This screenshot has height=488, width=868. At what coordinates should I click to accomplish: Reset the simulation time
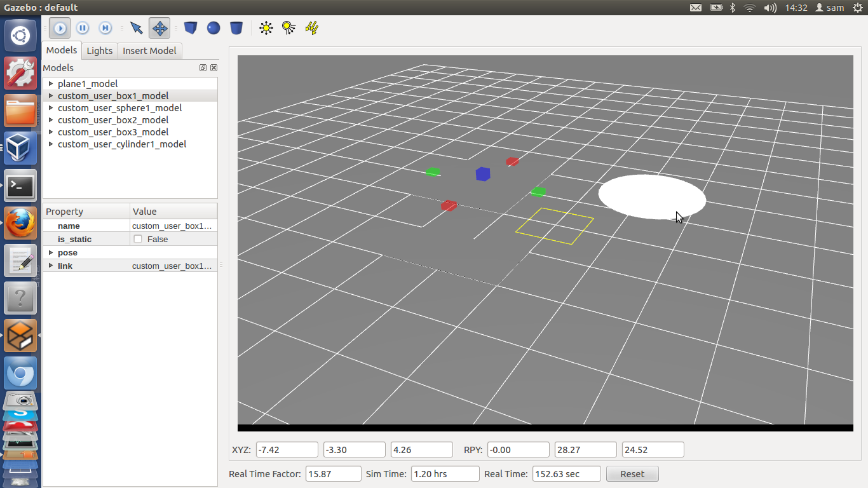point(632,474)
